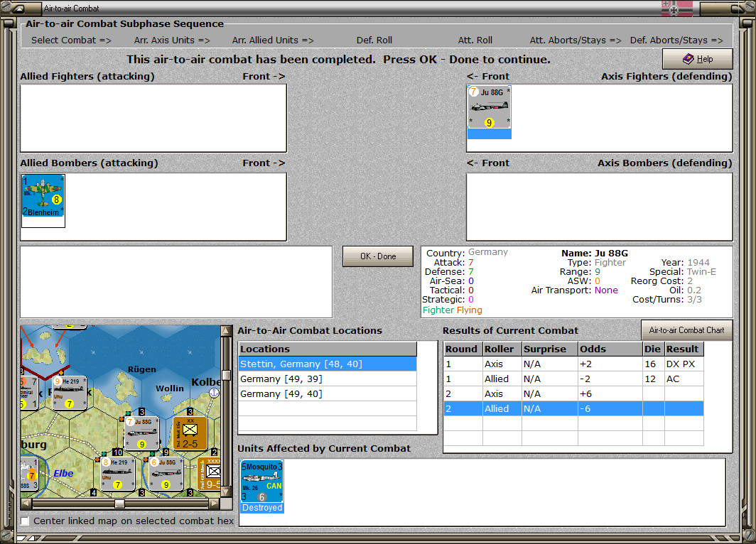Click the He 219 counter near Rügen on map
Screen dimensions: 756x544
click(69, 393)
